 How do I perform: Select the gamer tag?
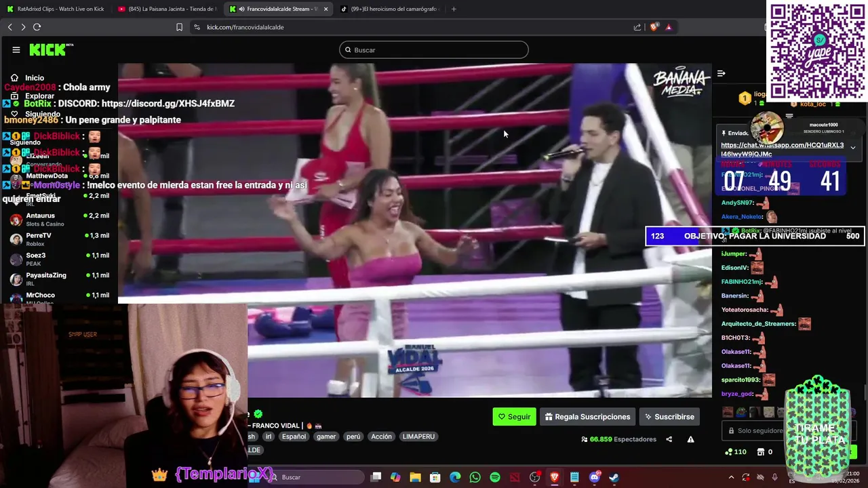click(x=326, y=436)
